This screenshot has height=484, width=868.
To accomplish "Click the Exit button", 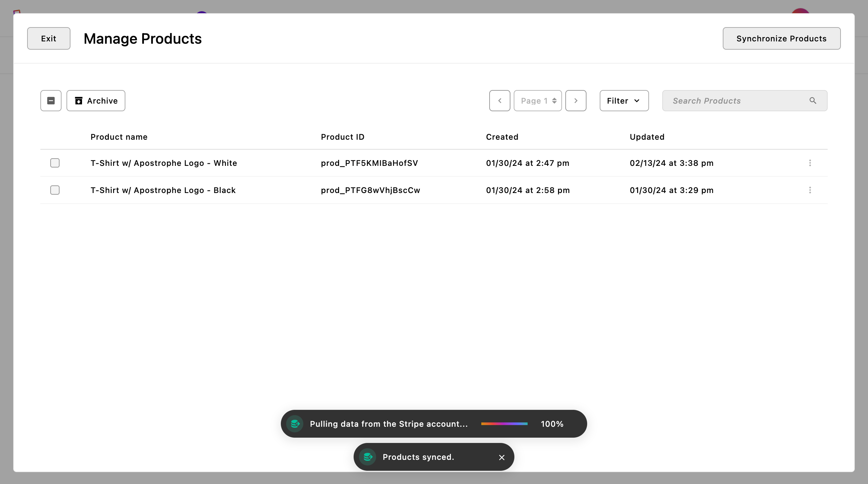I will (49, 38).
